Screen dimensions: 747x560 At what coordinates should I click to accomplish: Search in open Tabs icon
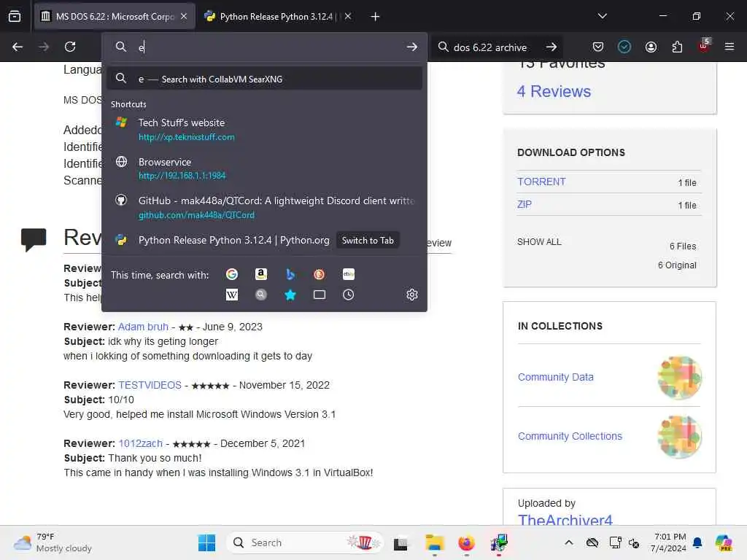point(320,295)
